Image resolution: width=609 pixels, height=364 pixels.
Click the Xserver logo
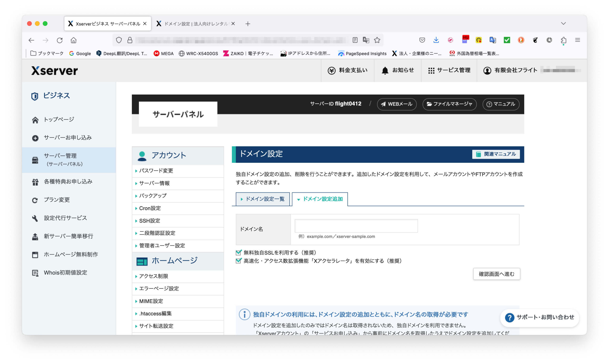tap(54, 71)
